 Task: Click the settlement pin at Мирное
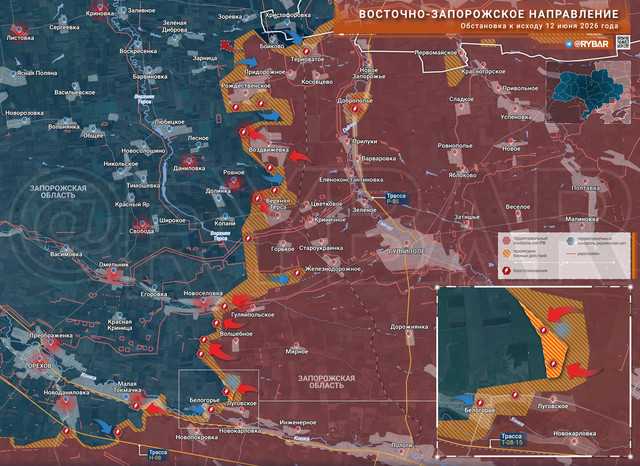point(297,344)
